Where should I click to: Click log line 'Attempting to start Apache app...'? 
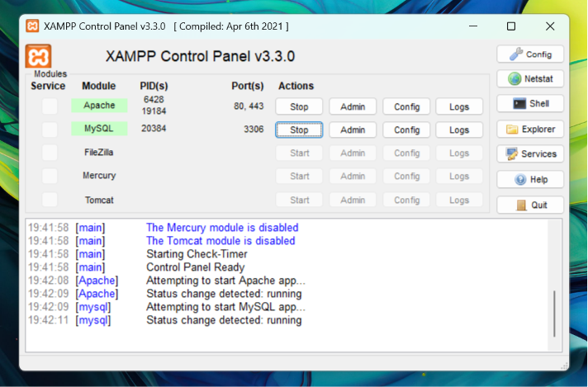[x=225, y=281]
